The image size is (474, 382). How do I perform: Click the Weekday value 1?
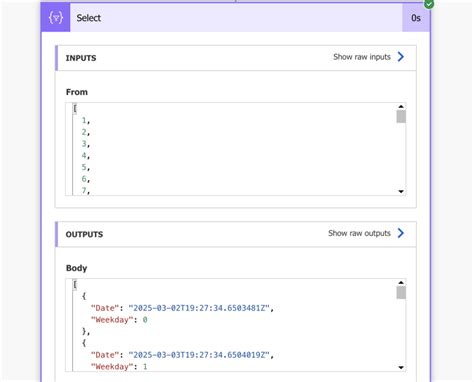point(145,366)
